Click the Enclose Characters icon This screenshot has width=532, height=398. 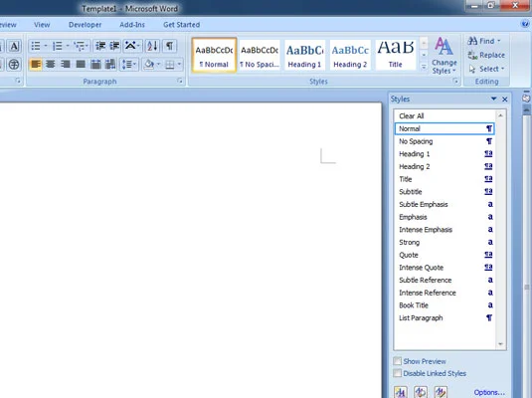tap(14, 65)
